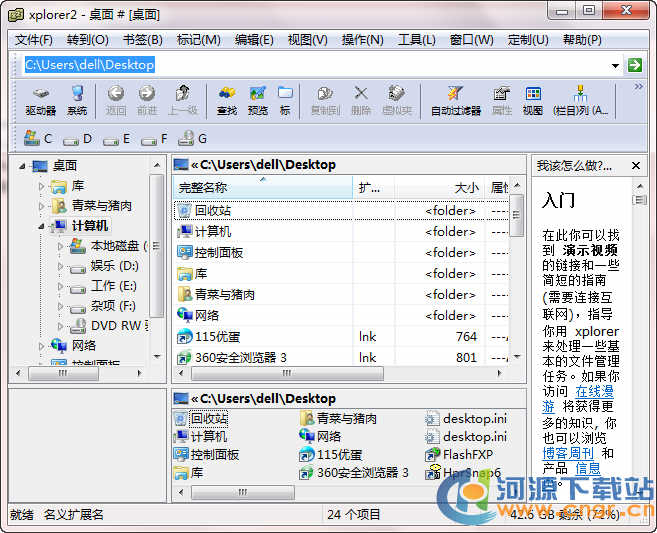Toggle the 预览 (Preview) tool

pos(258,101)
